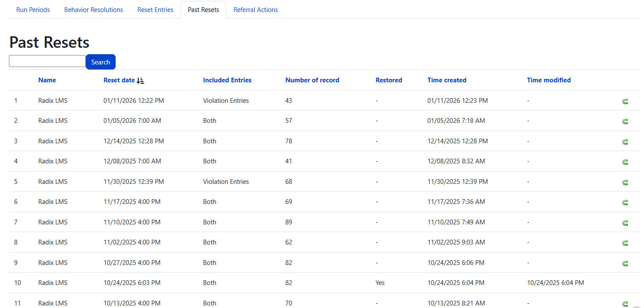Screen dimensions: 644x308
Task: Select Time created 11/02/2025 9:03 AM
Action: pos(456,242)
